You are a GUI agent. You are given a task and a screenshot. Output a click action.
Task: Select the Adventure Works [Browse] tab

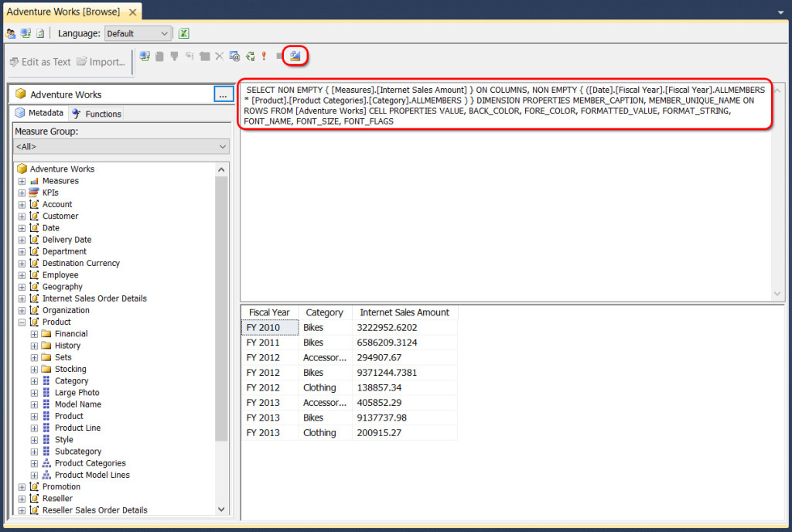pos(62,12)
